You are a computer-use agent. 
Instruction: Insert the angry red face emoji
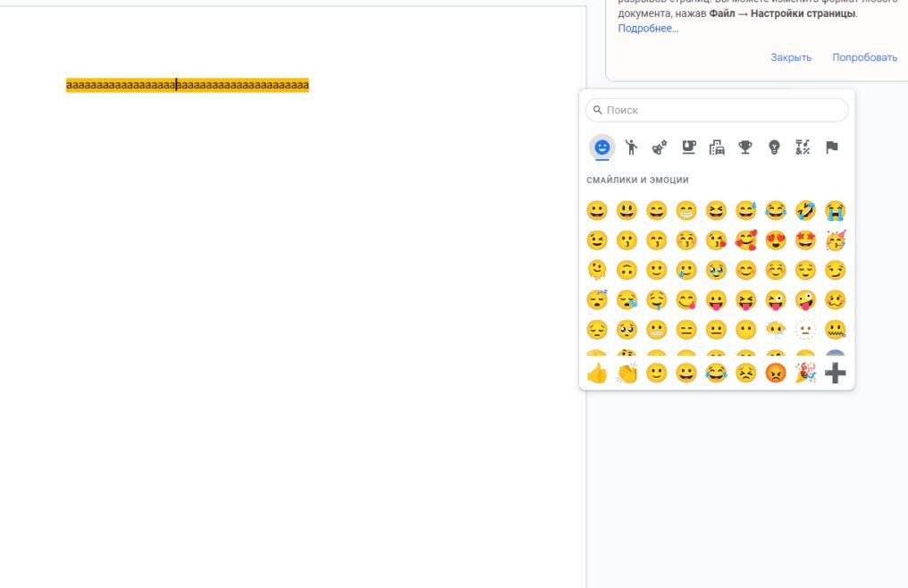(x=776, y=374)
